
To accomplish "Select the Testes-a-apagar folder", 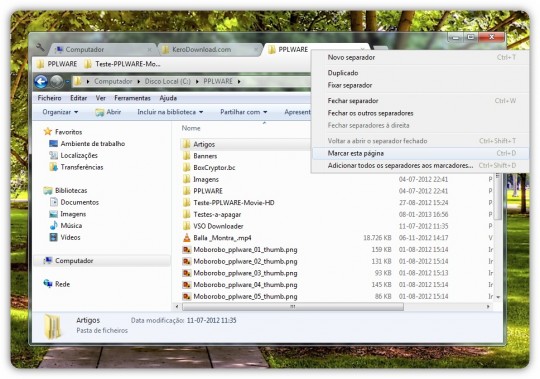I will [x=212, y=214].
